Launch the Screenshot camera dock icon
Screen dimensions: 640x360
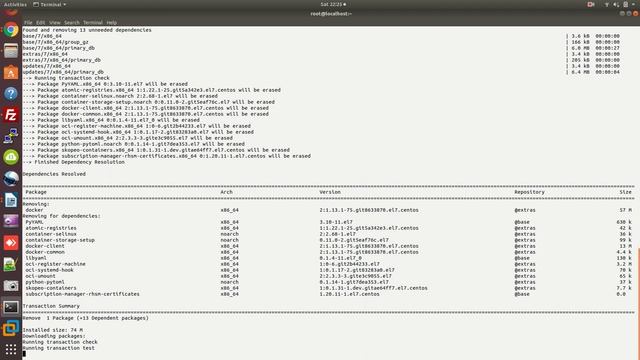(11, 286)
